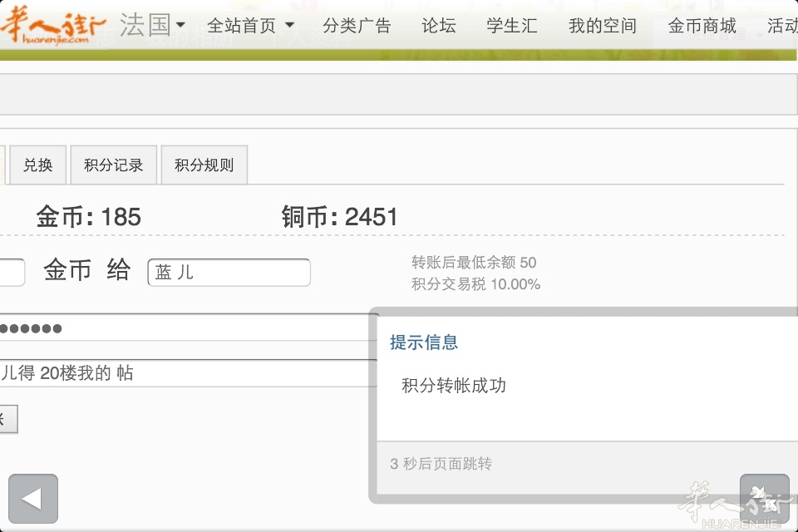
Task: Click the 积分转帐成功 message in popup
Action: 453,386
